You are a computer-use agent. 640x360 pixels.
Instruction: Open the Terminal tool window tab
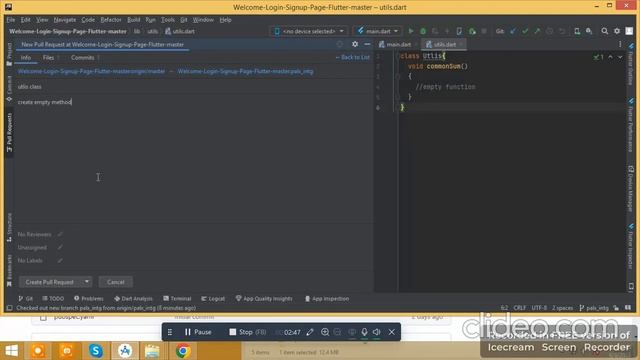177,299
